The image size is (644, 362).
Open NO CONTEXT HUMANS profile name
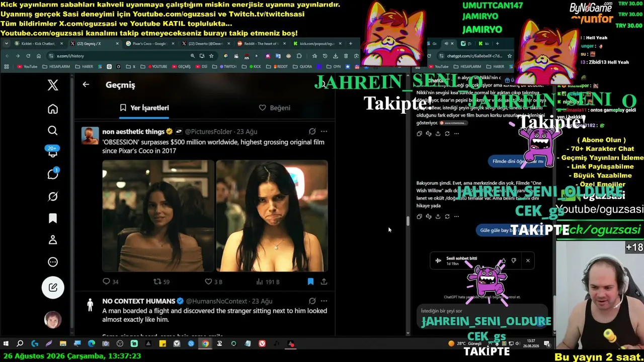point(138,301)
